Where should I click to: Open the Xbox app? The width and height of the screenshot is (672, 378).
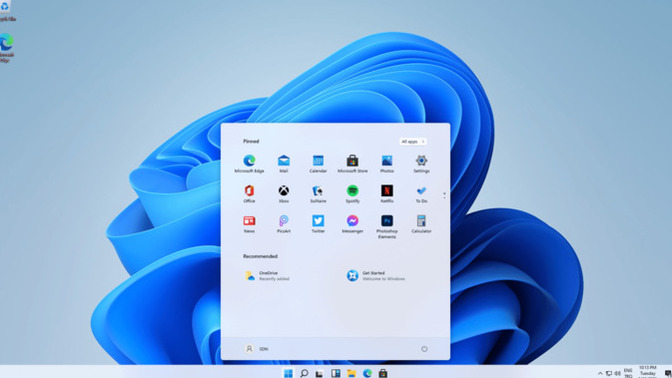(x=284, y=194)
